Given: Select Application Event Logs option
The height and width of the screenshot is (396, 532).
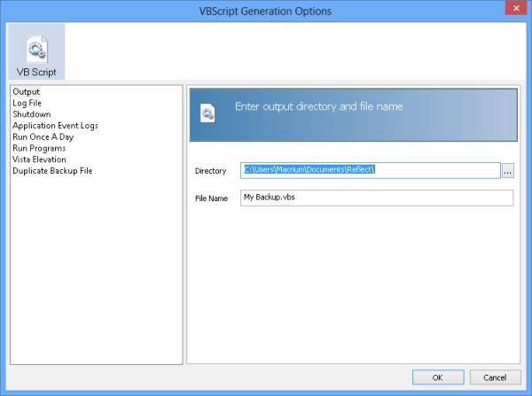Looking at the screenshot, I should pos(55,126).
